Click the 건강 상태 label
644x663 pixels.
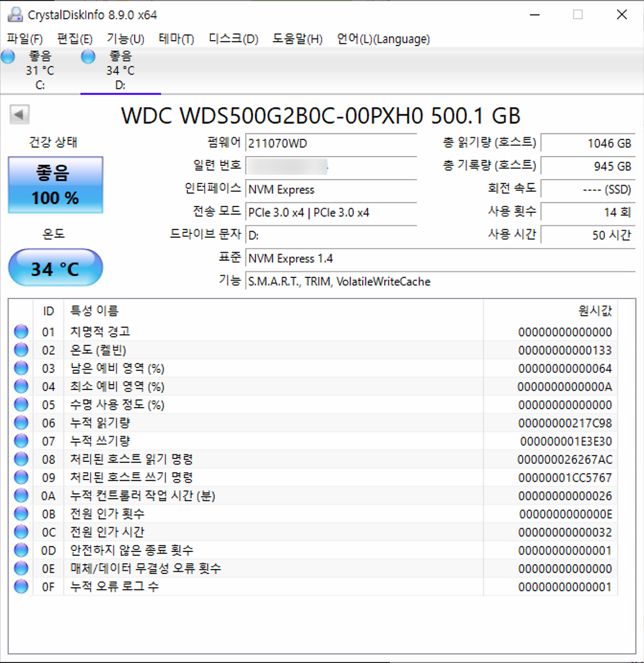(x=53, y=142)
